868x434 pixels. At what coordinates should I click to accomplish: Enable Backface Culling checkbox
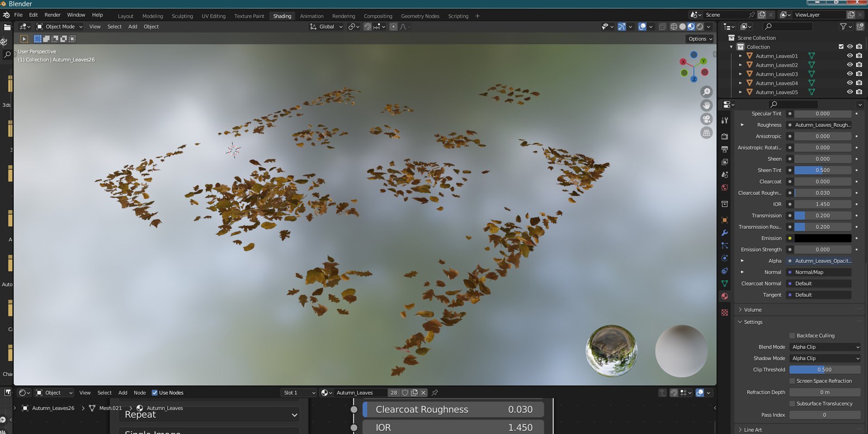pyautogui.click(x=792, y=335)
